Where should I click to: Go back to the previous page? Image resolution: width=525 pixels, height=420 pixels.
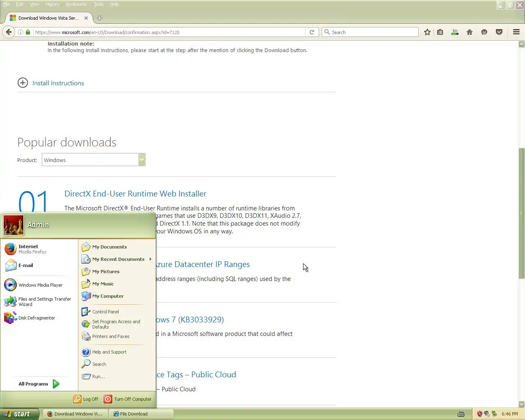coord(9,32)
